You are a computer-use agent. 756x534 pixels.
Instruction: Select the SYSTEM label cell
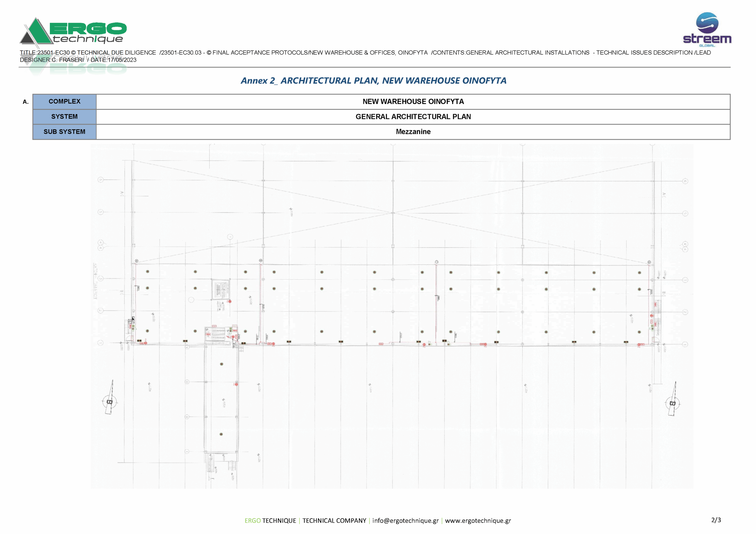(65, 117)
